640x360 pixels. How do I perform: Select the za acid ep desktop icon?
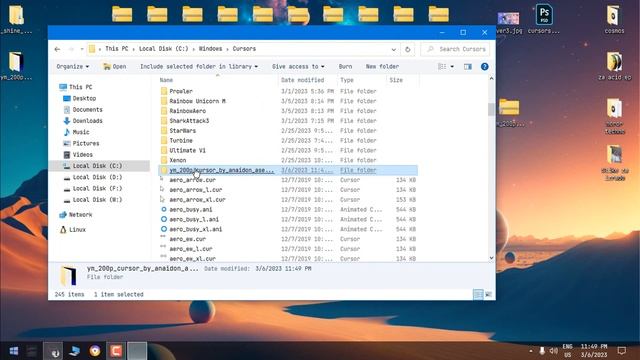click(614, 66)
